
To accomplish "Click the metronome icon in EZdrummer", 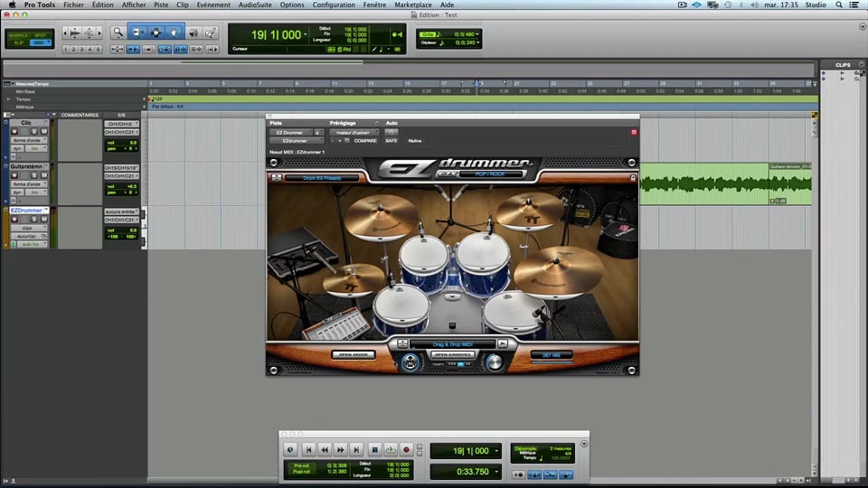I will click(x=410, y=362).
